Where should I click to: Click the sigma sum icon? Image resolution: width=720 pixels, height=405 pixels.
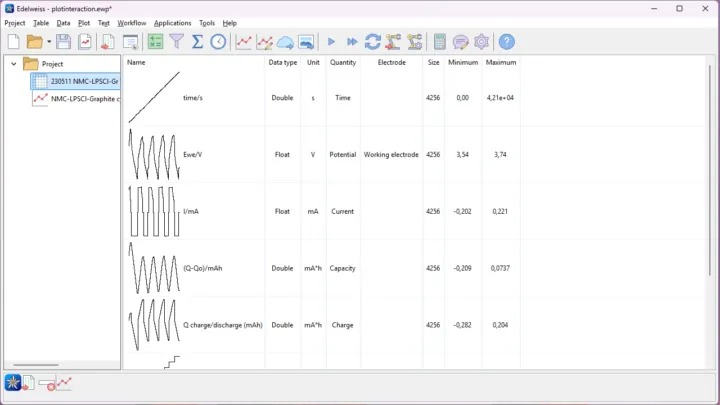[x=197, y=42]
